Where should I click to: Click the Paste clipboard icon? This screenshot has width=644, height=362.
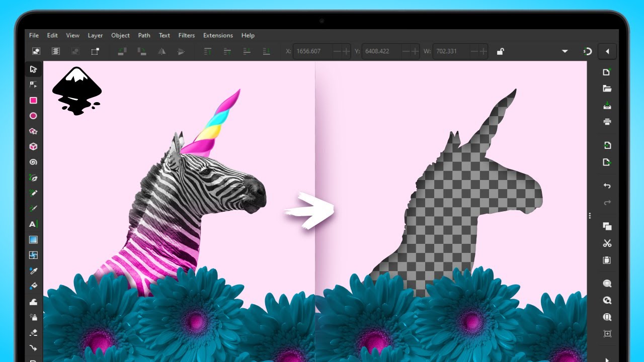(607, 260)
